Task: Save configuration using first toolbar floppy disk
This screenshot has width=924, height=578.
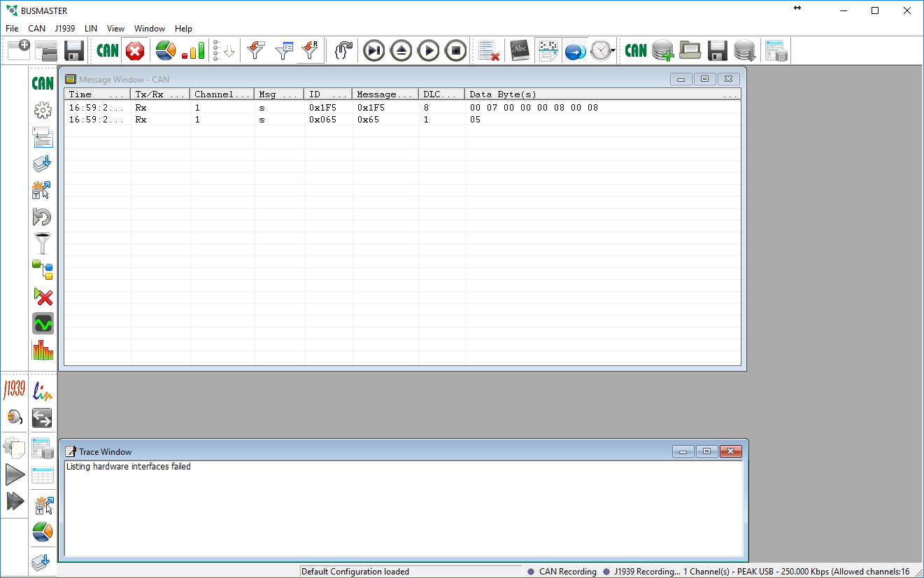Action: tap(74, 50)
